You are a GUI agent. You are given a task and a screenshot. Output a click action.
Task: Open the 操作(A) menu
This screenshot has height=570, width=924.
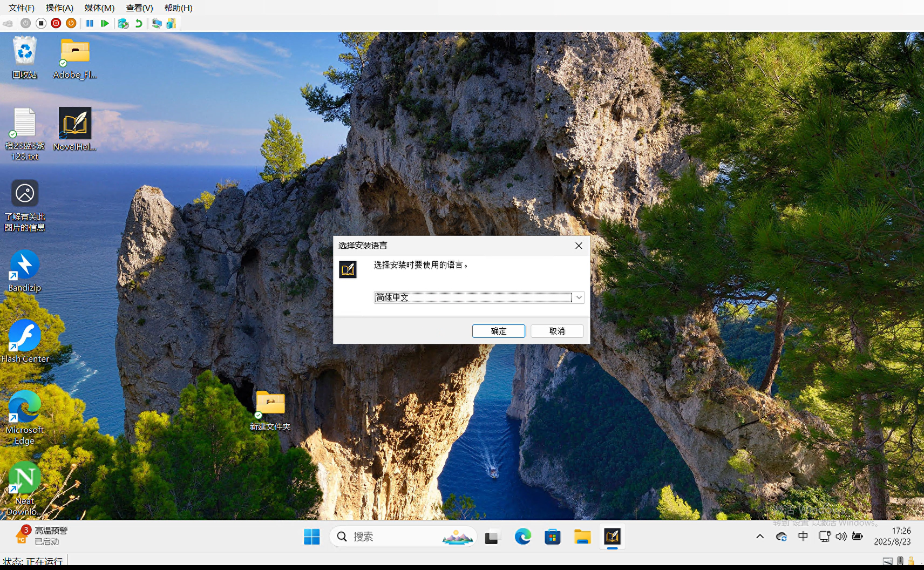point(59,8)
